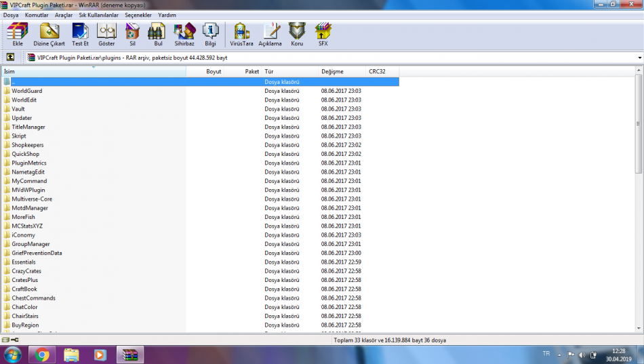Click the status bar drive icon
Image resolution: width=644 pixels, height=364 pixels.
(x=5, y=340)
